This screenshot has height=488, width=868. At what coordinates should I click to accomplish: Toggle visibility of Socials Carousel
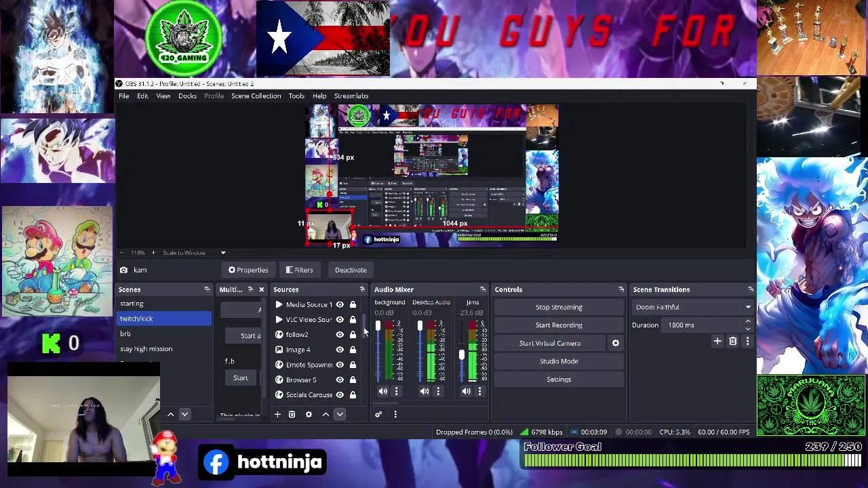(340, 394)
